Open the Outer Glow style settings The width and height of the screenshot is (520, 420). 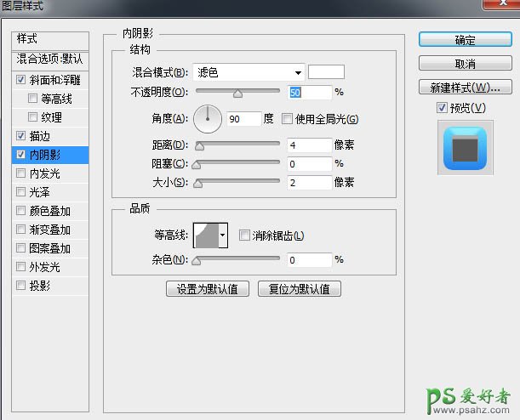(44, 267)
